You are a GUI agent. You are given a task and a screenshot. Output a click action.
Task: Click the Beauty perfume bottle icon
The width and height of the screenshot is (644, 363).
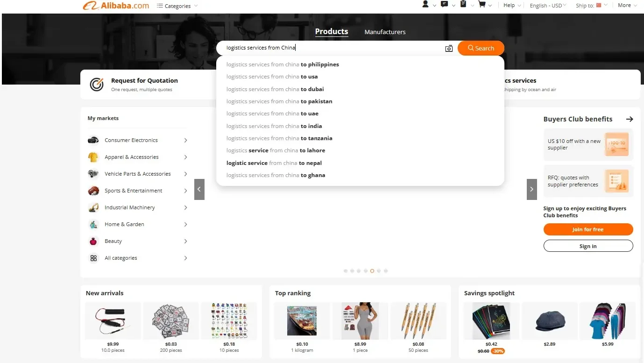pyautogui.click(x=93, y=241)
